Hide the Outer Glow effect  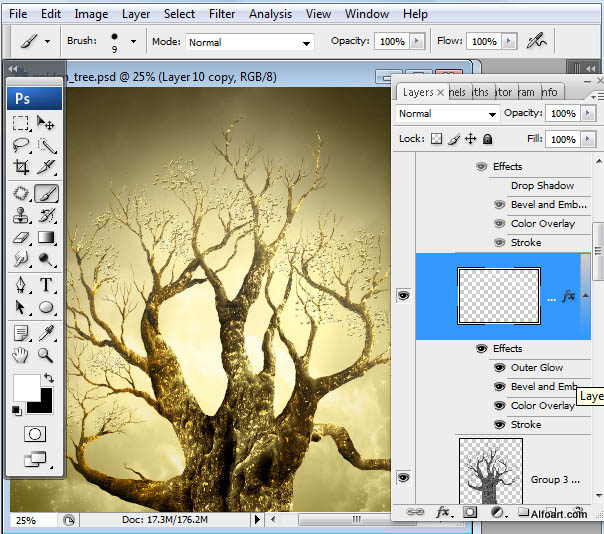pyautogui.click(x=499, y=368)
